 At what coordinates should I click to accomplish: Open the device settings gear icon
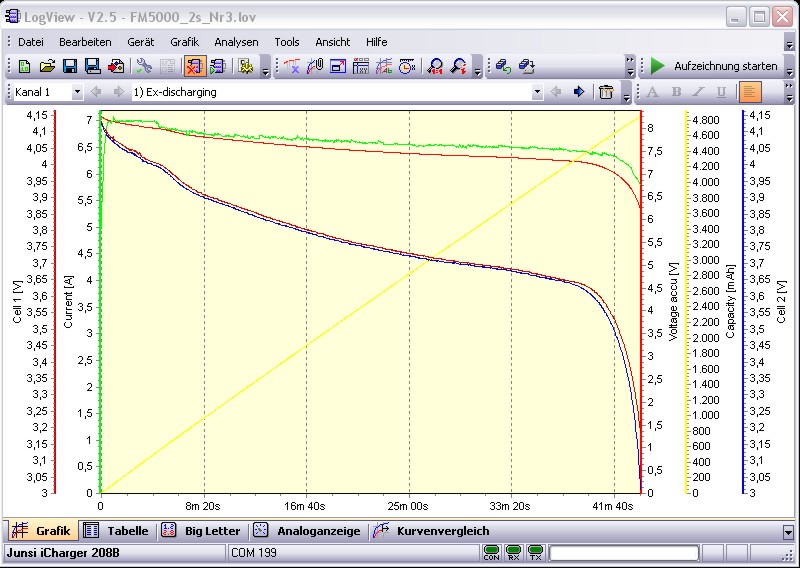246,66
